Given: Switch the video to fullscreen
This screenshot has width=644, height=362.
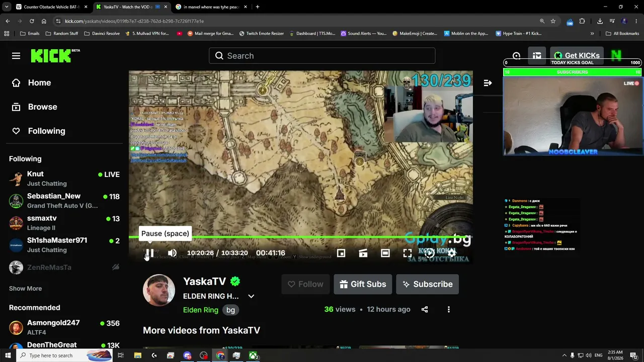Looking at the screenshot, I should (x=408, y=253).
